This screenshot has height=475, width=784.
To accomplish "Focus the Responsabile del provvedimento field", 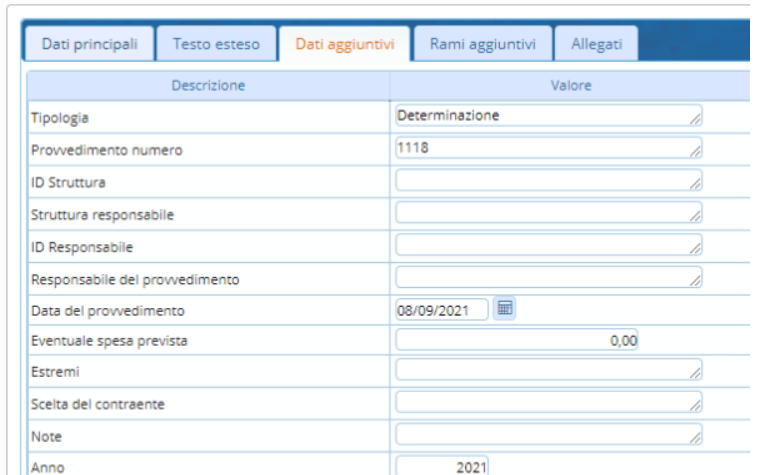I will [548, 276].
